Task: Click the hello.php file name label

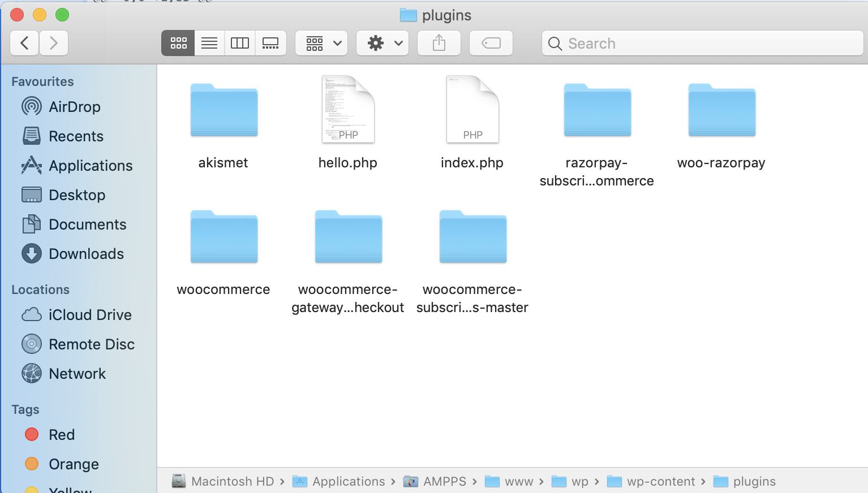Action: point(347,163)
